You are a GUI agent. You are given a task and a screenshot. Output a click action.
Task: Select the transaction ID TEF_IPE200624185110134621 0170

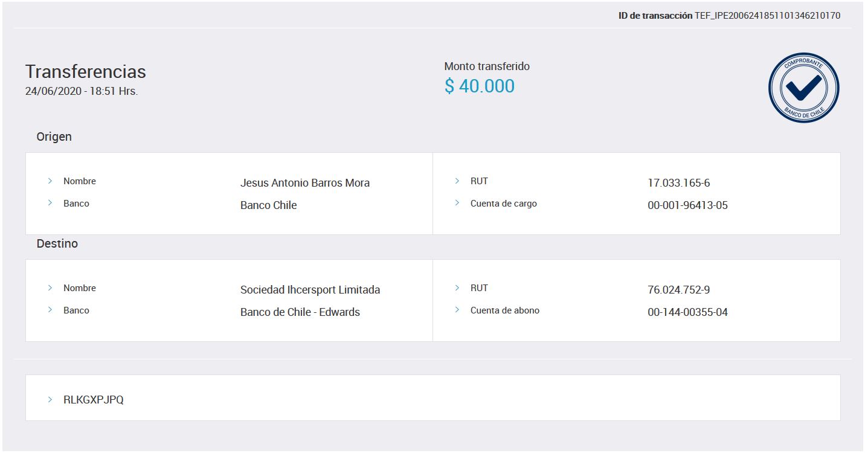point(768,16)
